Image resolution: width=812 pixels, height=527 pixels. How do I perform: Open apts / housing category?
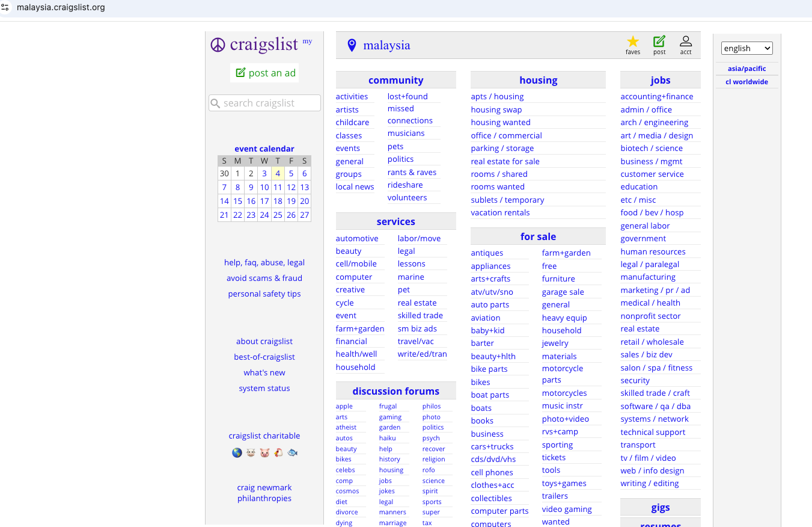pyautogui.click(x=497, y=96)
